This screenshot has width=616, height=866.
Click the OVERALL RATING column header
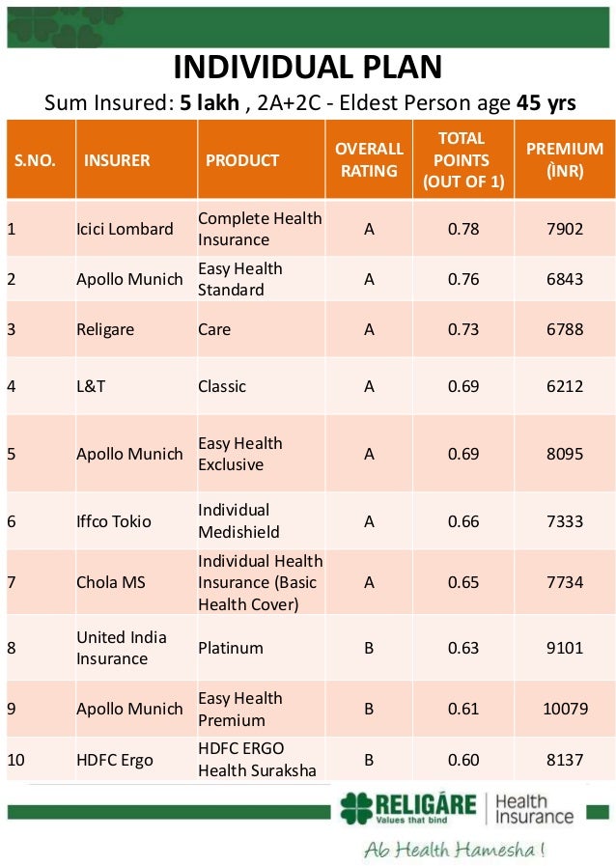coord(369,160)
